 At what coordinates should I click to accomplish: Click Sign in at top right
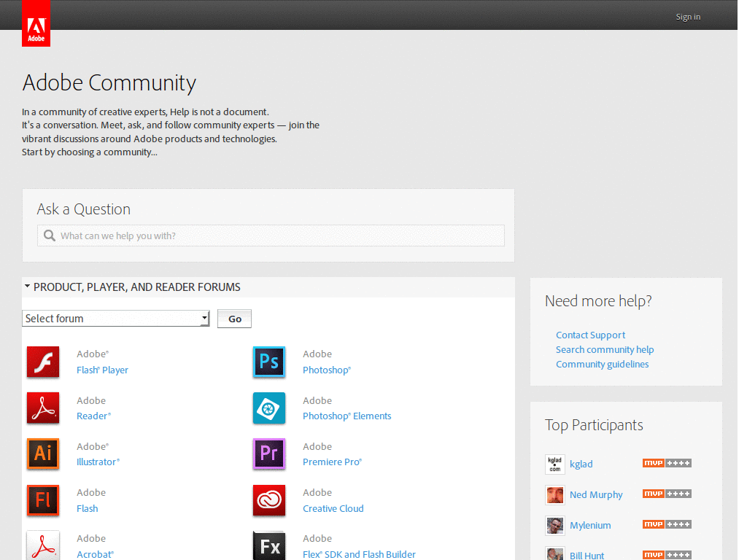tap(687, 16)
